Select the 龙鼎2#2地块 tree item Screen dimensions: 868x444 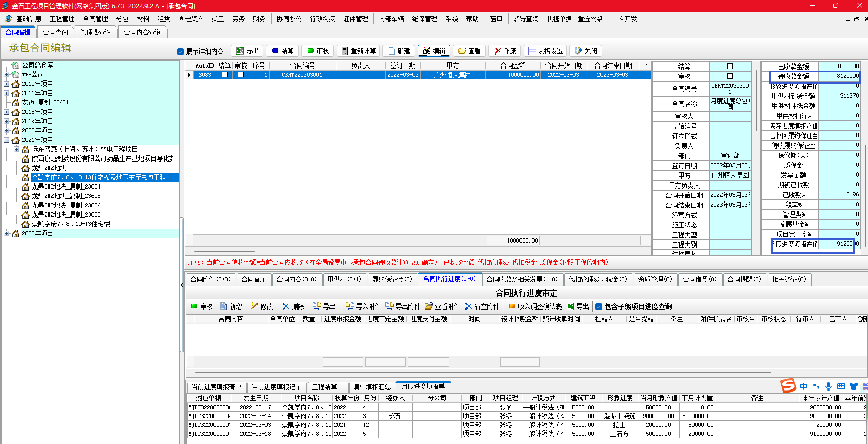(x=49, y=168)
